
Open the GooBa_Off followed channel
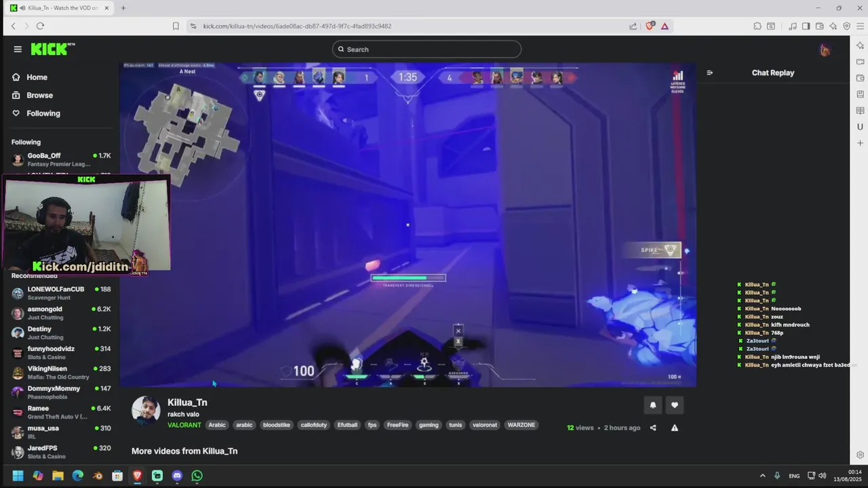61,159
